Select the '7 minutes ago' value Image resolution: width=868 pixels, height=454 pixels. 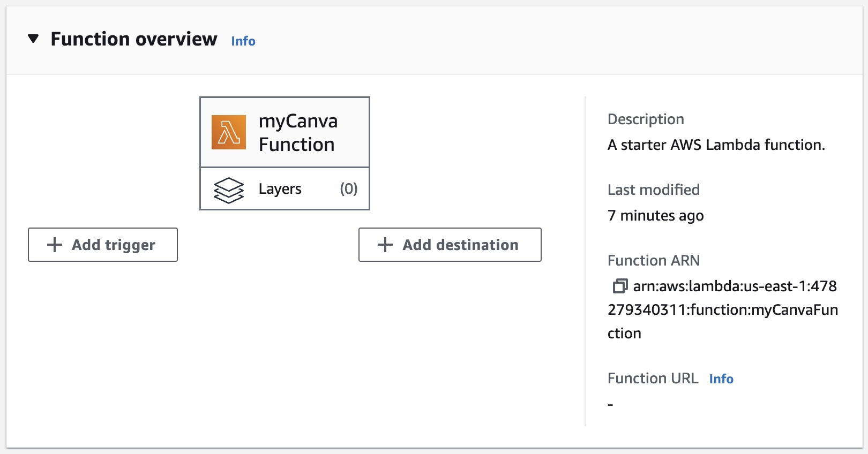tap(656, 215)
